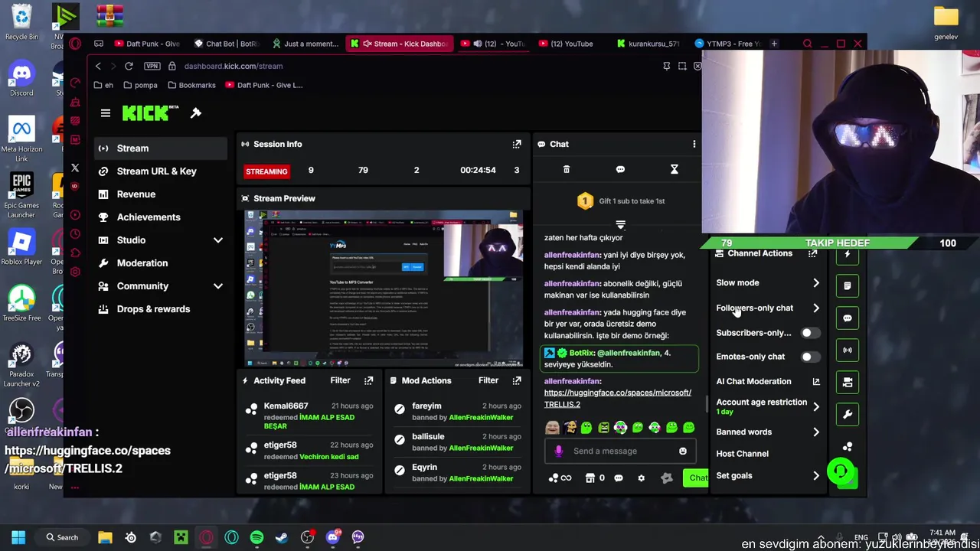Select Stream in the sidebar
Image resolution: width=980 pixels, height=551 pixels.
[160, 148]
